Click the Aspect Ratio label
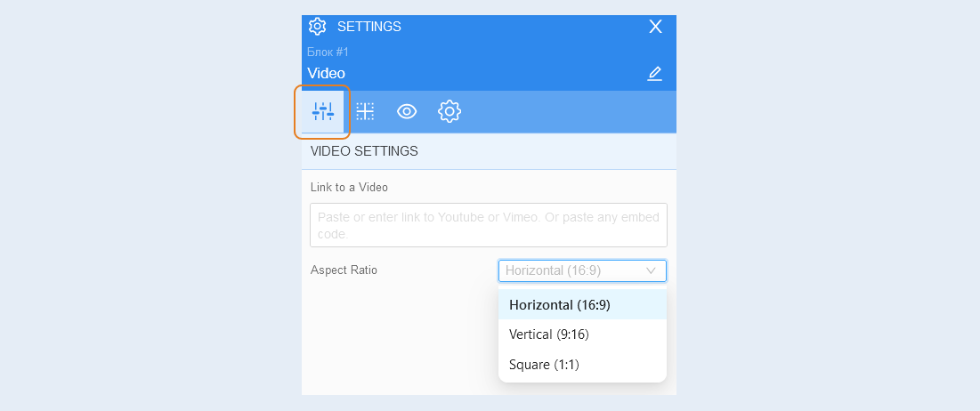Viewport: 980px width, 411px height. click(x=344, y=270)
